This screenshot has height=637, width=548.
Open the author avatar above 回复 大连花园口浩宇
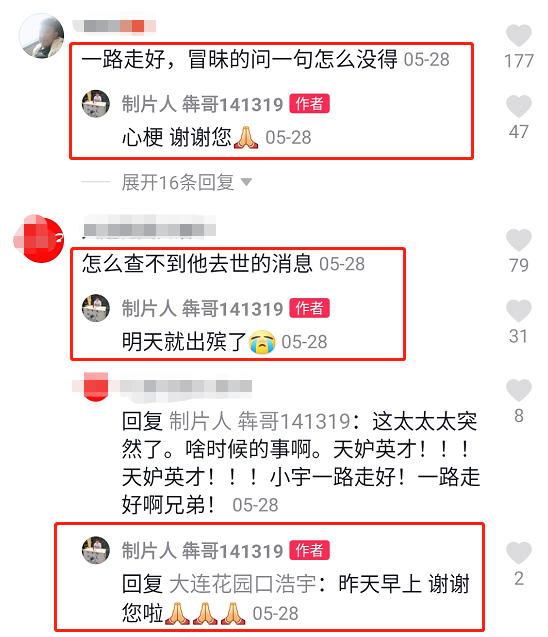[96, 550]
